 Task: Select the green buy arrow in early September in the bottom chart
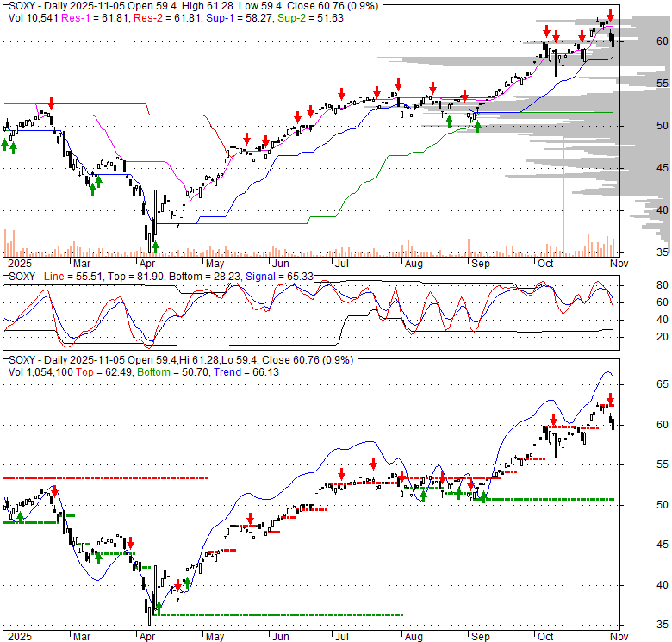482,496
